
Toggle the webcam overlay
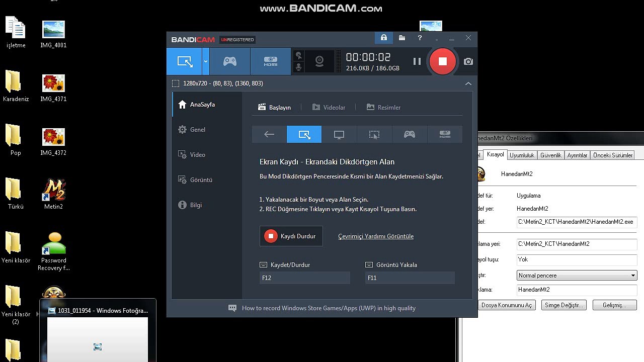click(319, 61)
